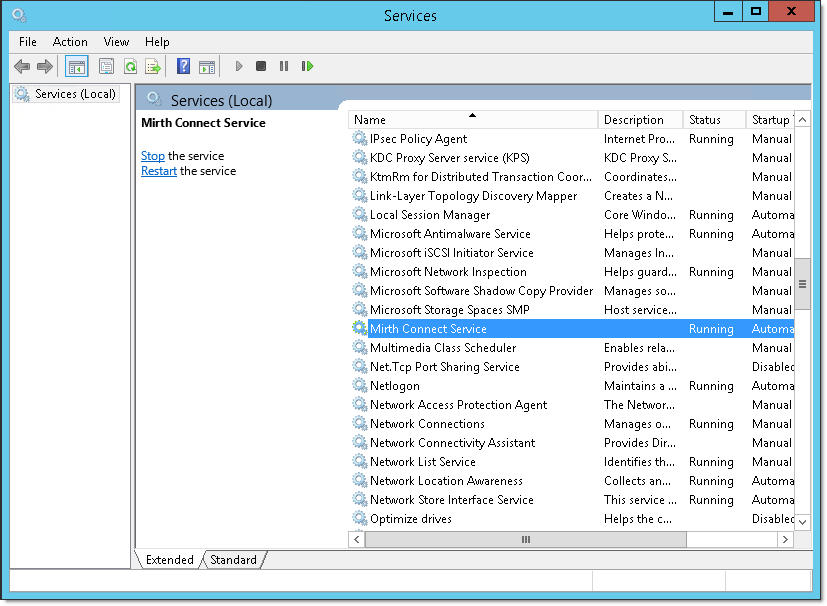Click the Refresh toolbar icon
Viewport: 827px width, 606px height.
point(130,66)
